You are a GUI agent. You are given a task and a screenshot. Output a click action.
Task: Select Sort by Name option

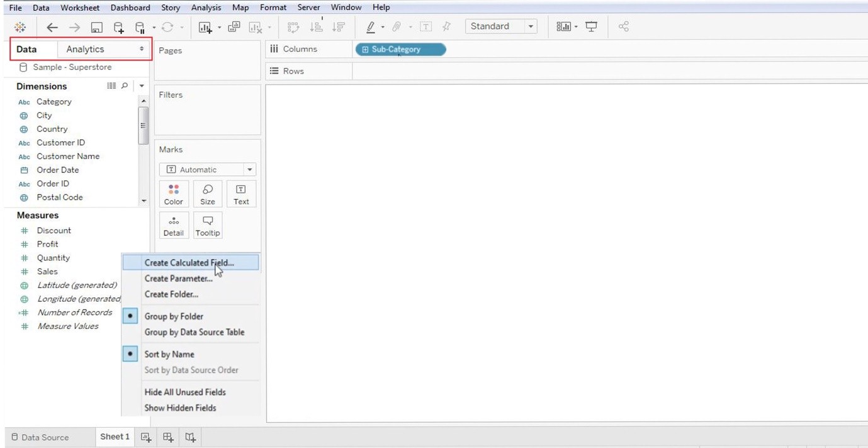(x=169, y=354)
